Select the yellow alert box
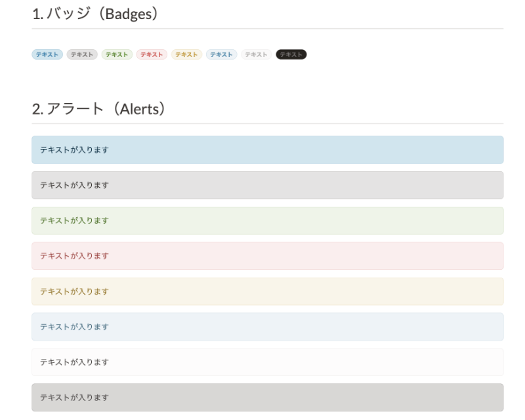 267,291
